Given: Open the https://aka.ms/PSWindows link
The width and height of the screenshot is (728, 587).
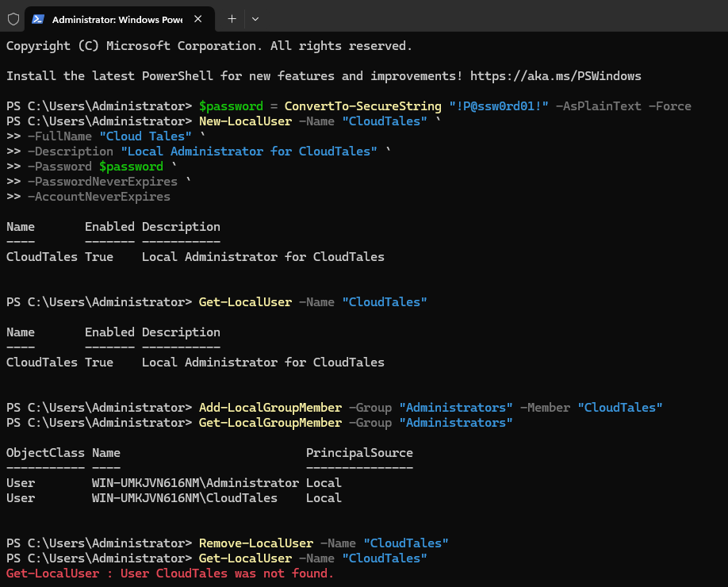Looking at the screenshot, I should [555, 75].
